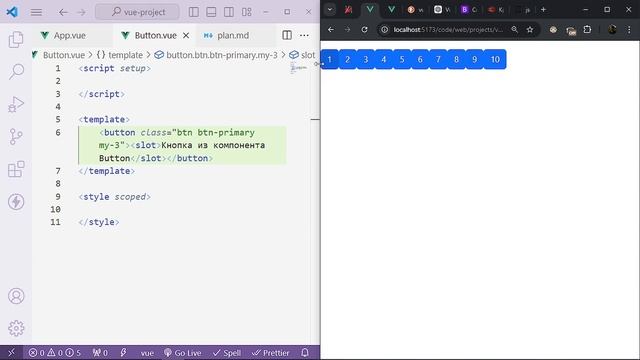Click the minimap in the editor
The height and width of the screenshot is (360, 640).
299,68
